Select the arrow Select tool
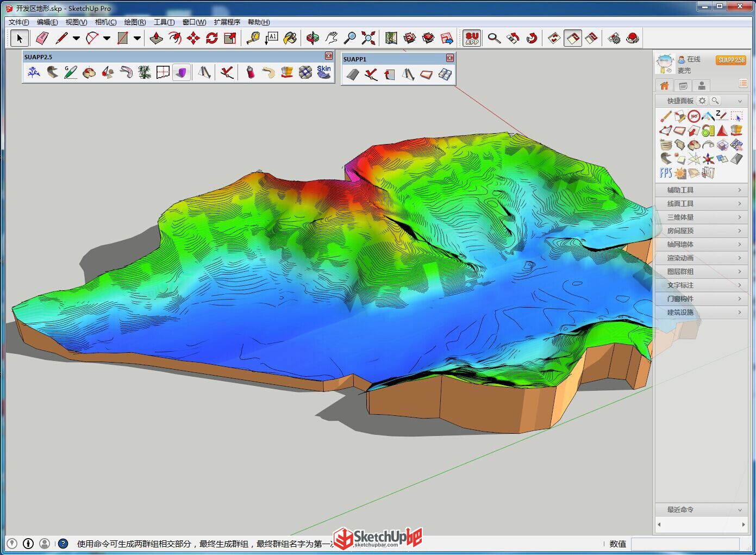 coord(19,38)
